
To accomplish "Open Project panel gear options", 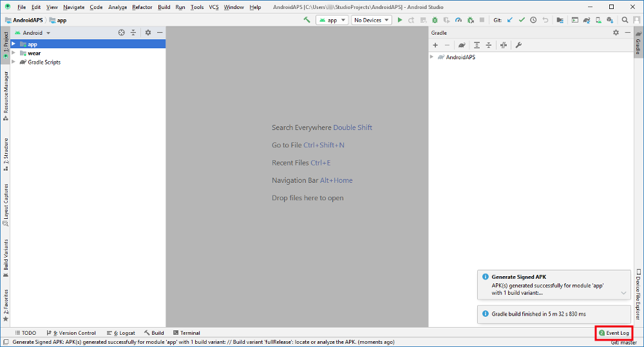I will pos(148,32).
